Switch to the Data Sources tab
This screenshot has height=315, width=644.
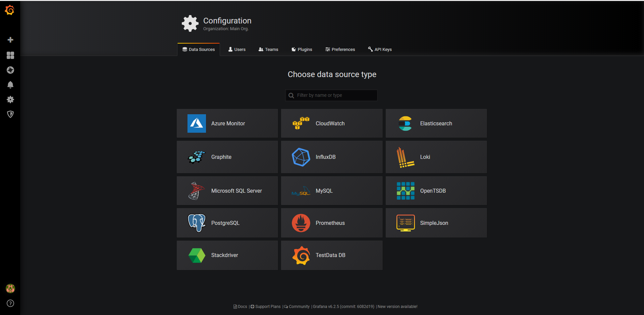click(199, 49)
